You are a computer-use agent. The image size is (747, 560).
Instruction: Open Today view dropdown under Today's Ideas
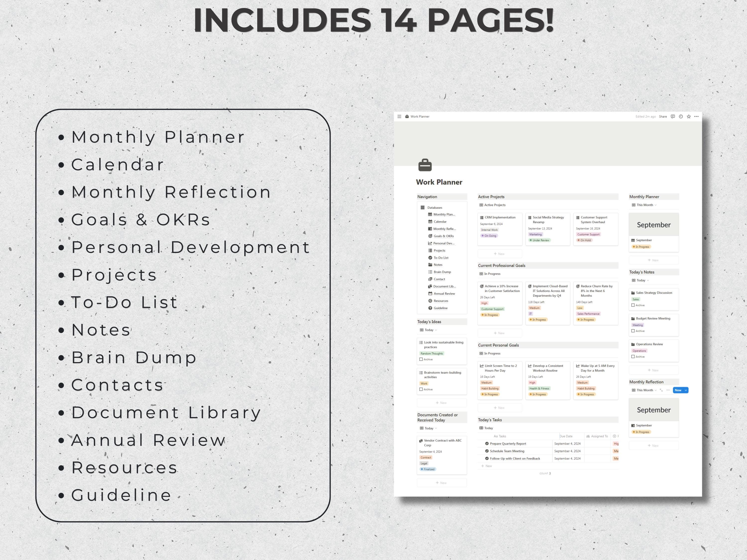pos(428,330)
